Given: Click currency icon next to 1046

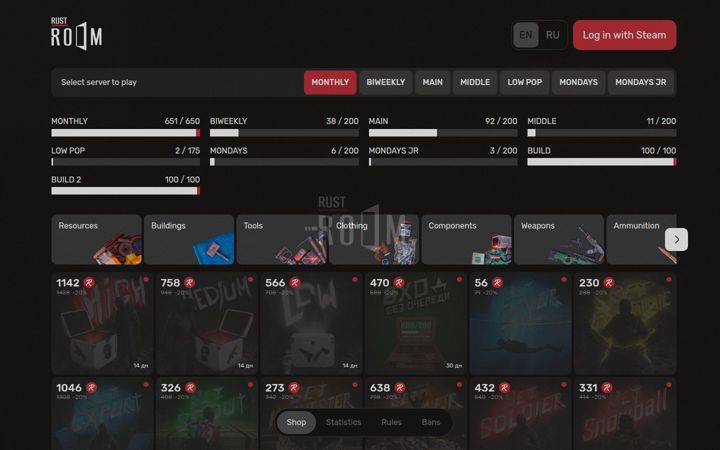Looking at the screenshot, I should 91,388.
